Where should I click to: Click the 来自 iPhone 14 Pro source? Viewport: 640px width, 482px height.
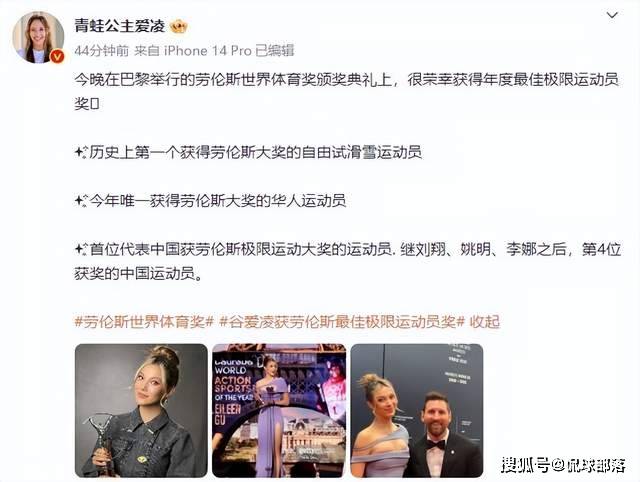pos(193,51)
